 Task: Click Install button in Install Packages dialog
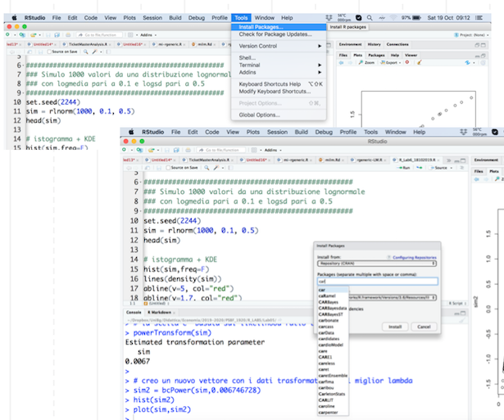point(395,326)
